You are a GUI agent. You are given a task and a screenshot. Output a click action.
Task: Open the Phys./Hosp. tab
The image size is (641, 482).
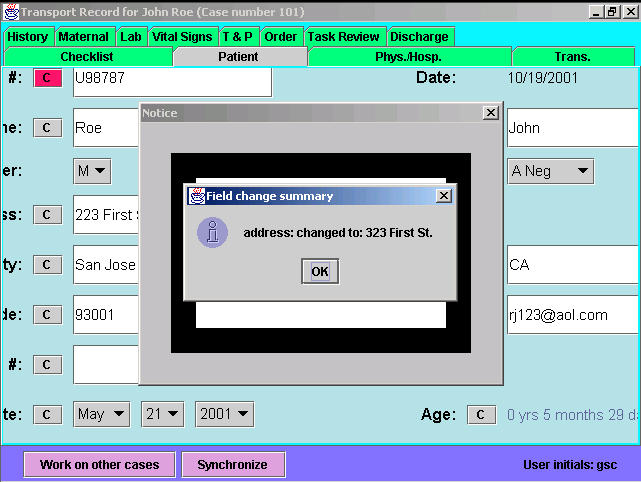click(x=408, y=57)
